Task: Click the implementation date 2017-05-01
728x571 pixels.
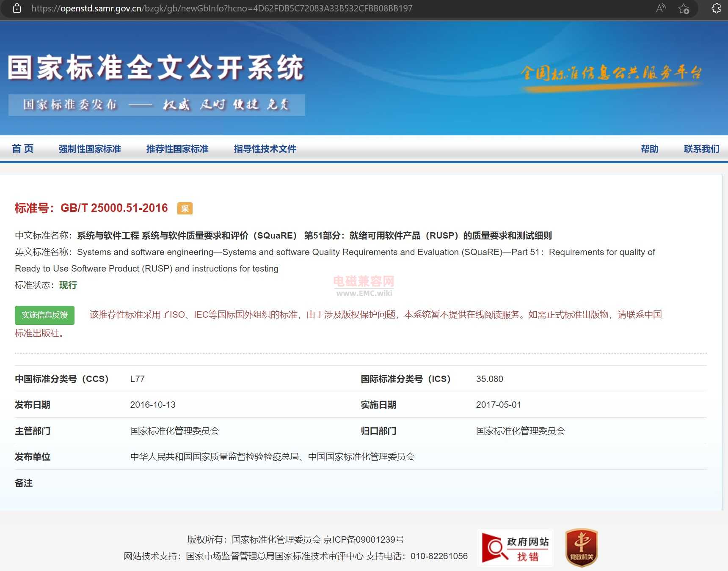Action: (499, 405)
